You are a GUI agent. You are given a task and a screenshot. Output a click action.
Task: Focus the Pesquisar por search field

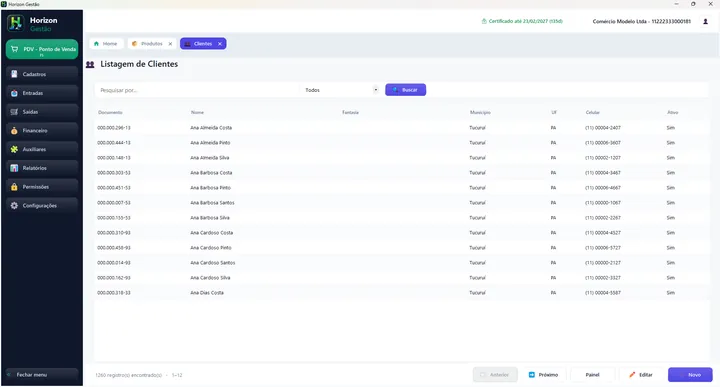pyautogui.click(x=197, y=90)
